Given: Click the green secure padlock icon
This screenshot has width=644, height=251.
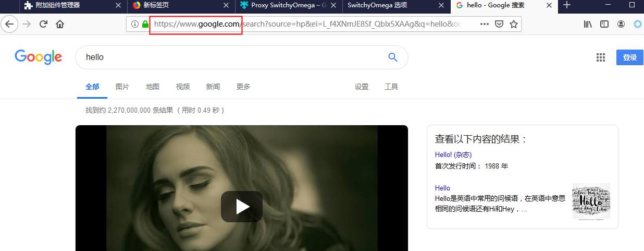Looking at the screenshot, I should click(145, 24).
